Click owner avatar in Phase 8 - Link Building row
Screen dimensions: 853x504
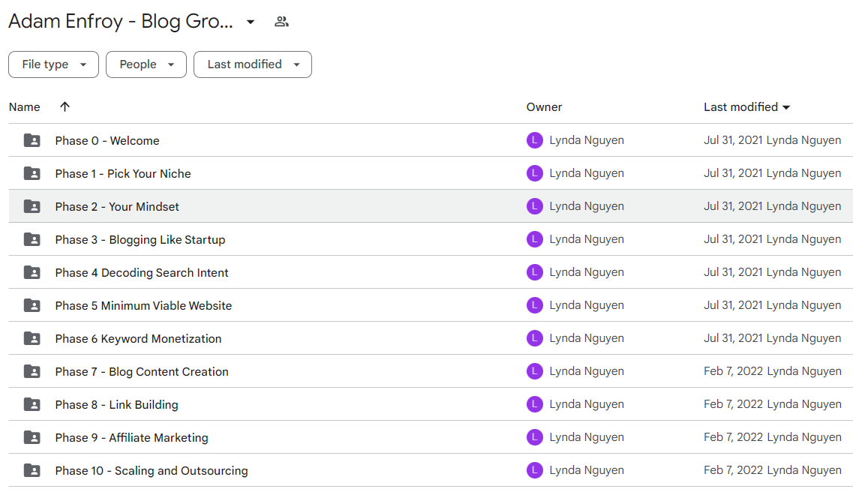(535, 404)
